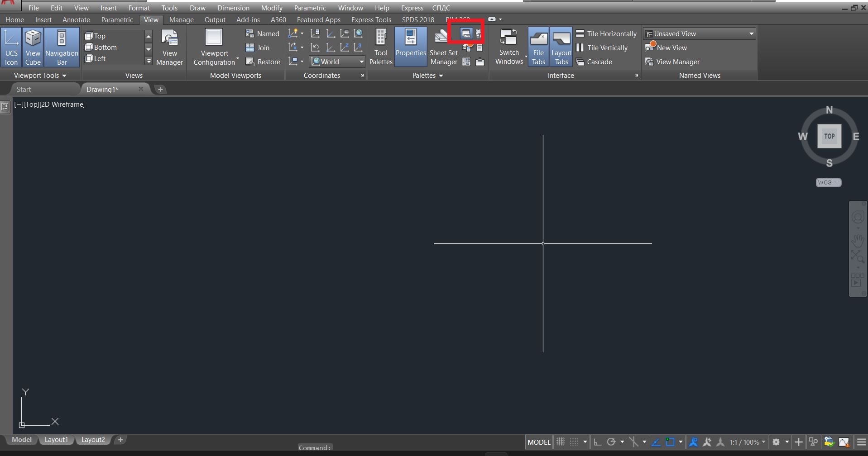This screenshot has width=868, height=456.
Task: Switch to the Layout1 tab
Action: click(56, 440)
